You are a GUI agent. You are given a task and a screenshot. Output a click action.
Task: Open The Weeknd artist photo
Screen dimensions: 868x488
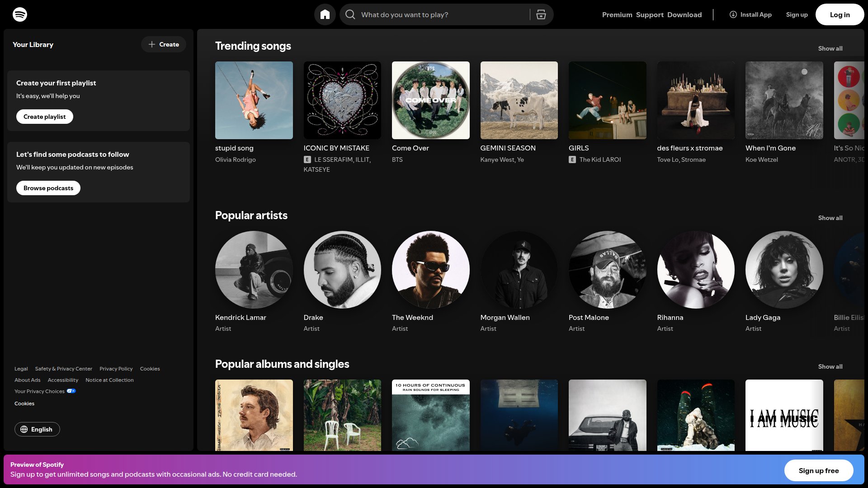pyautogui.click(x=431, y=270)
